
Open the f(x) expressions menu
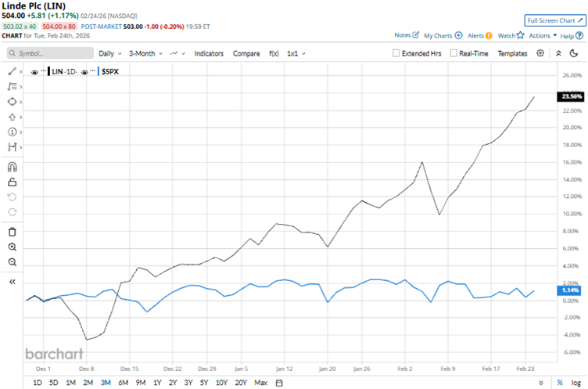pyautogui.click(x=274, y=53)
